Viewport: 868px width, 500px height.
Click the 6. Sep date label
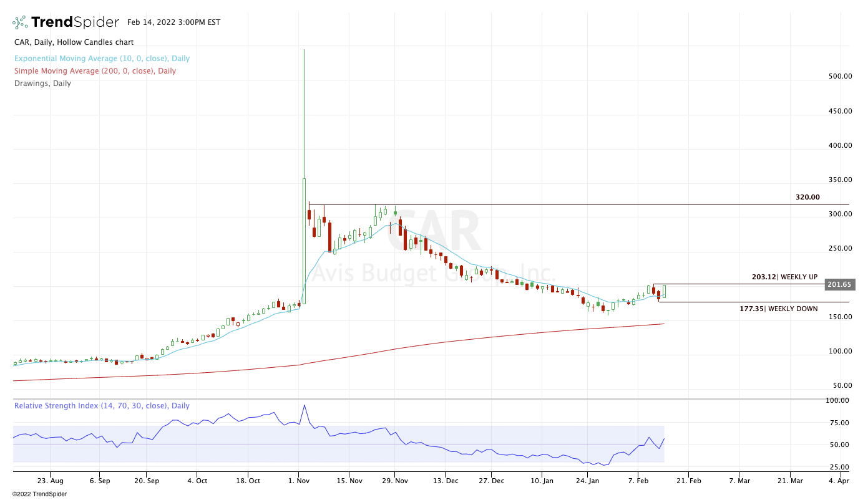point(100,481)
